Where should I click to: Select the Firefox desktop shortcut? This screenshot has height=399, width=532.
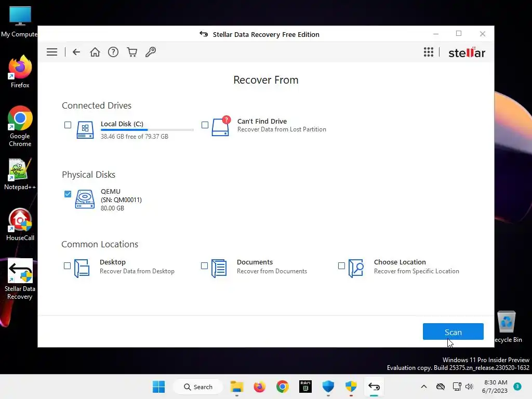(20, 72)
